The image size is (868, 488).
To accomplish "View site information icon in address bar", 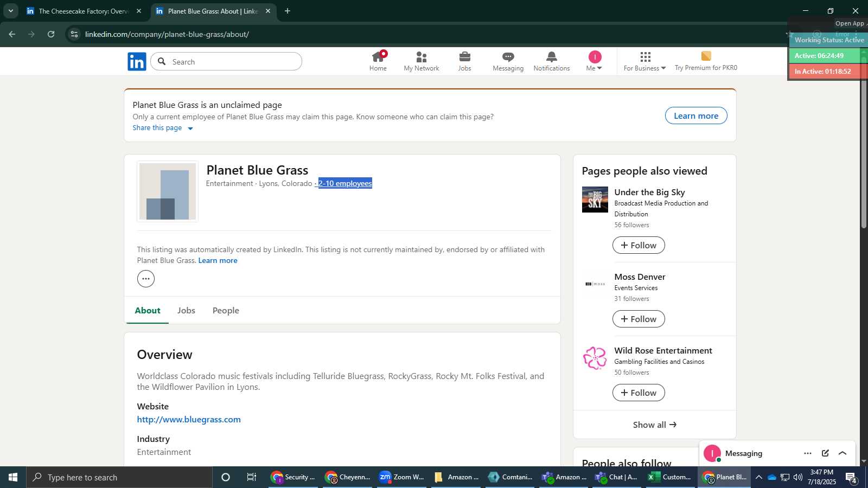I will [74, 34].
